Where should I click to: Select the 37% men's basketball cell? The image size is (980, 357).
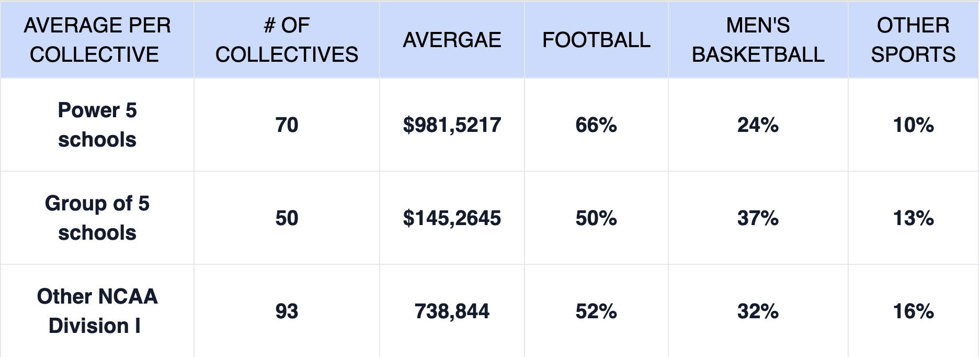point(758,218)
